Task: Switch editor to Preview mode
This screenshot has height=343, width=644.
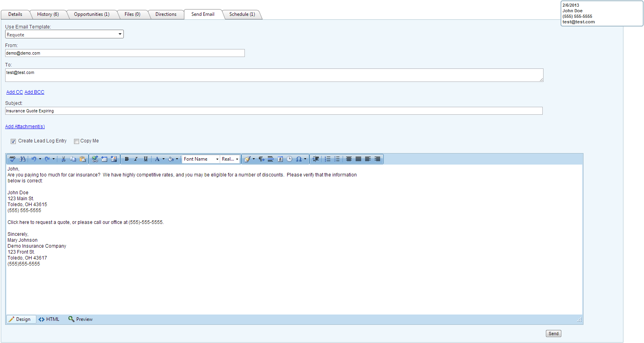Action: [x=81, y=319]
